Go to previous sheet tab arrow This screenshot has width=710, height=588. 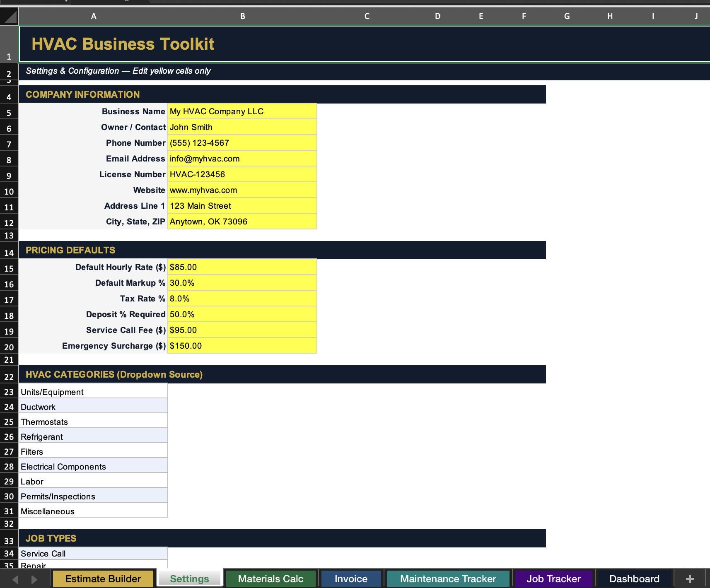coord(15,579)
